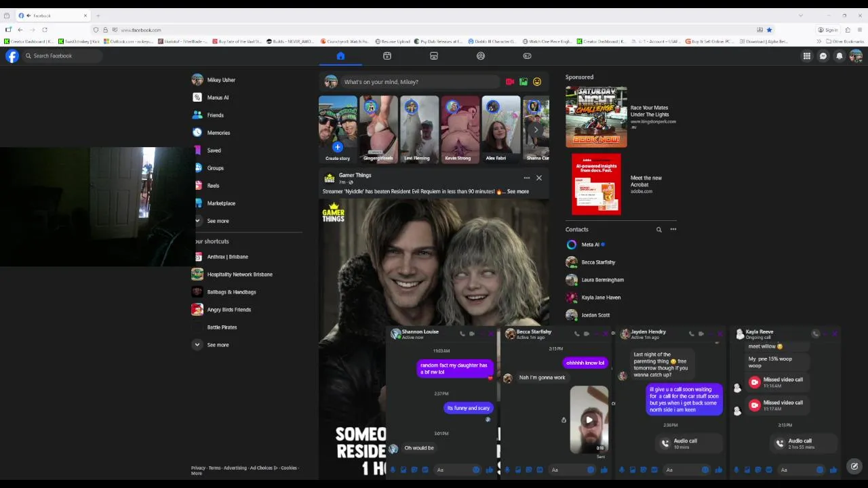This screenshot has width=868, height=488.
Task: Open the Gamer Things page name
Action: 355,176
